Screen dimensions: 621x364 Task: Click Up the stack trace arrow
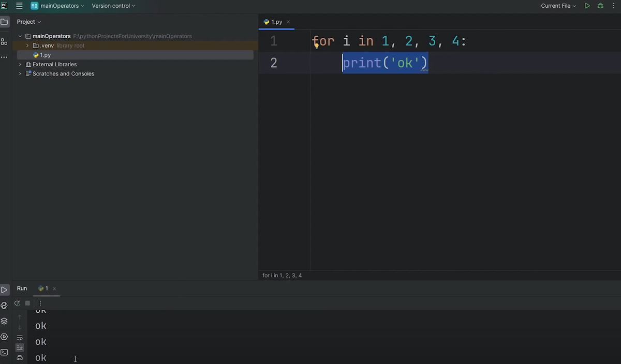pyautogui.click(x=20, y=317)
